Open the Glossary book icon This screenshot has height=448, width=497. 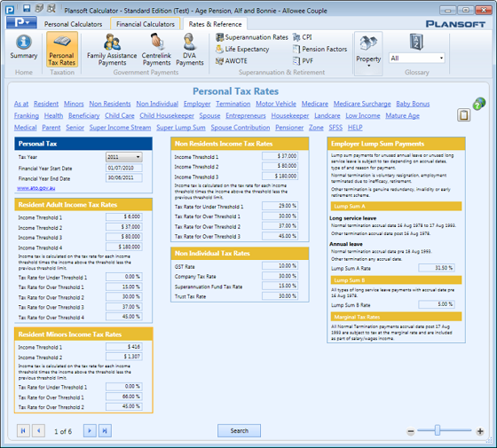pyautogui.click(x=416, y=42)
